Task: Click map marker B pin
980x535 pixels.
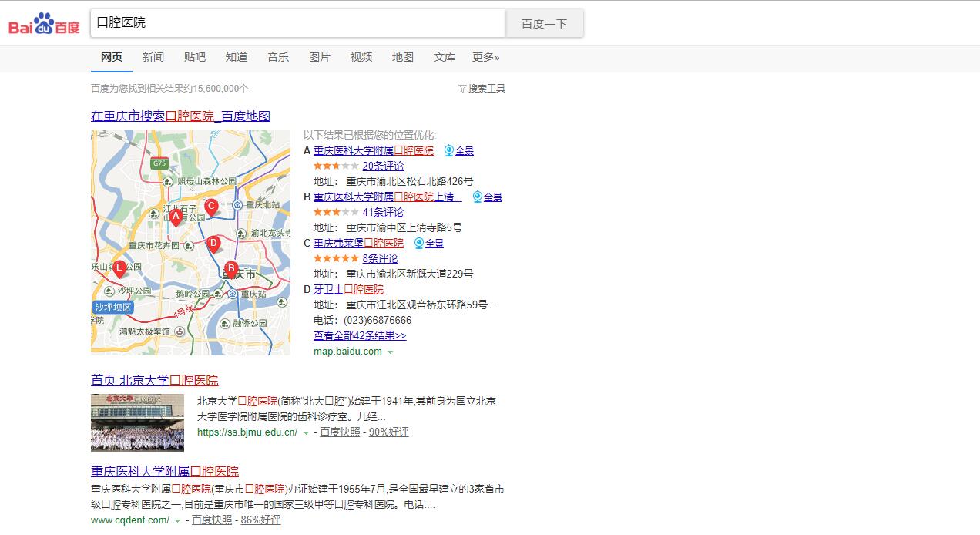Action: coord(230,269)
